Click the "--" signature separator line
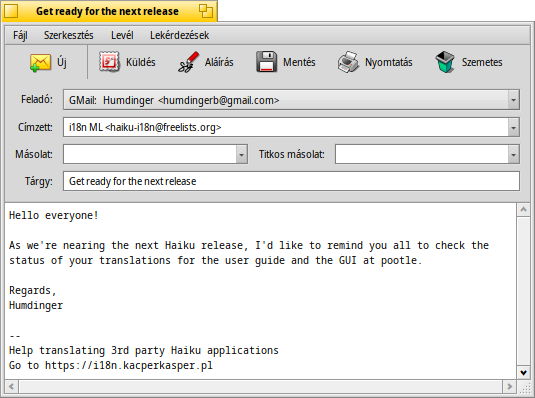The width and height of the screenshot is (535, 398). [15, 336]
